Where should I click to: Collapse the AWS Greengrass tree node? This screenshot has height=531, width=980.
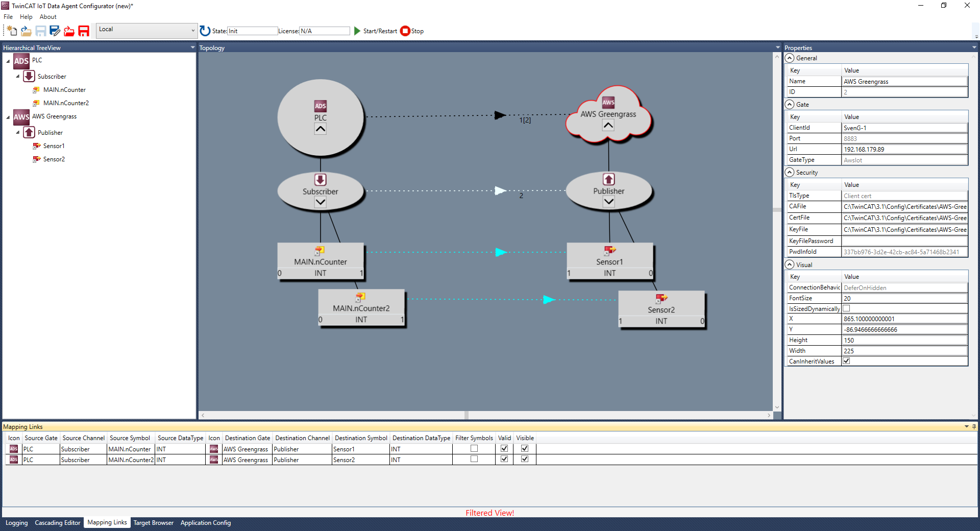click(x=8, y=117)
